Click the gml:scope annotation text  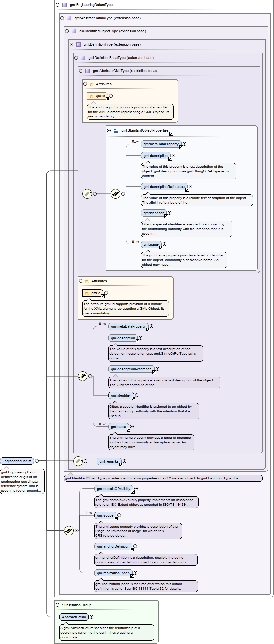tap(137, 531)
